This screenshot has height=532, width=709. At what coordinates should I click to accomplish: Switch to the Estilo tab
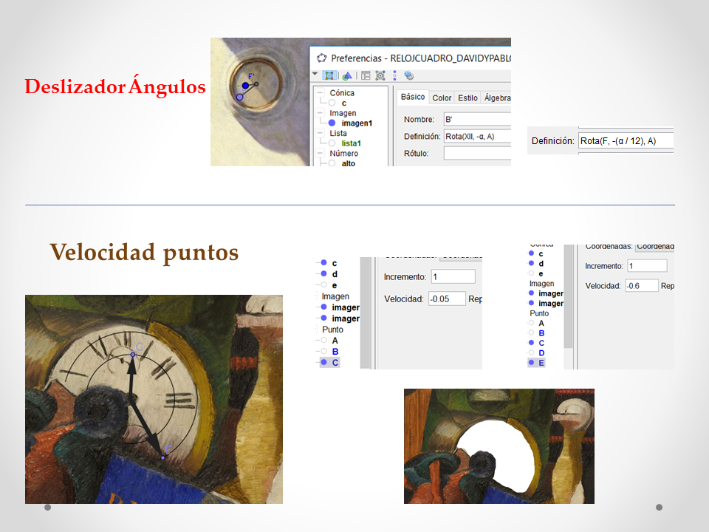(x=468, y=98)
